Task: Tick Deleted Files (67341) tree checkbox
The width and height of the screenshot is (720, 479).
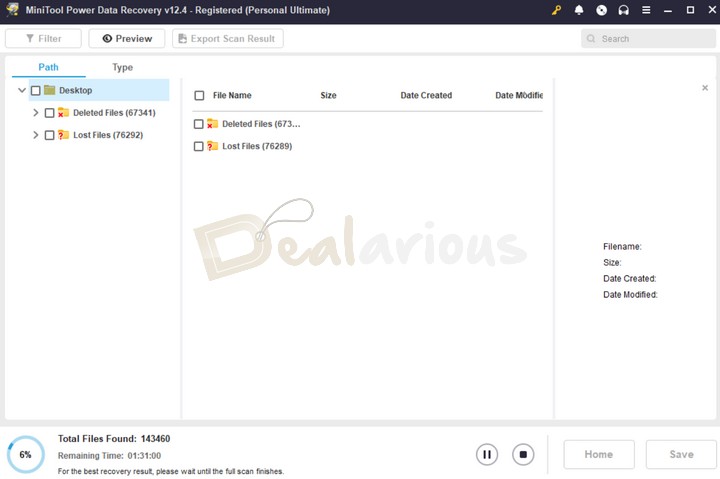Action: tap(50, 113)
